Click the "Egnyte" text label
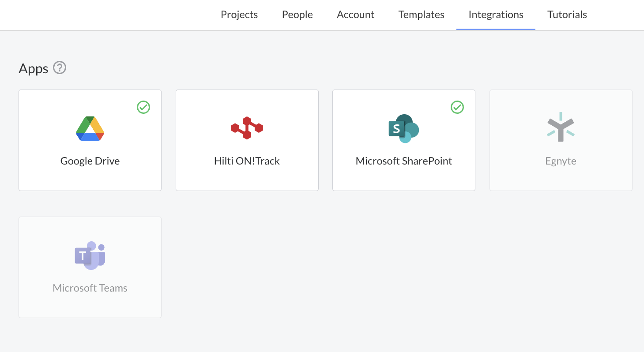Viewport: 644px width, 352px height. pos(561,161)
